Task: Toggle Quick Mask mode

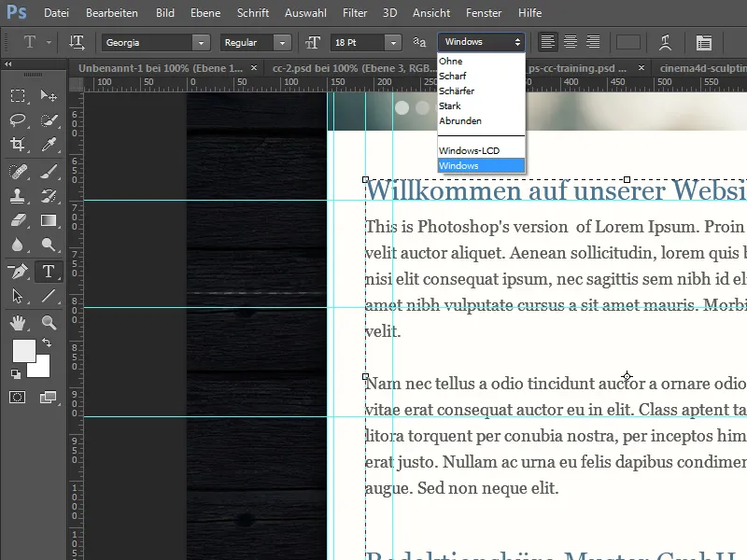Action: (x=18, y=398)
